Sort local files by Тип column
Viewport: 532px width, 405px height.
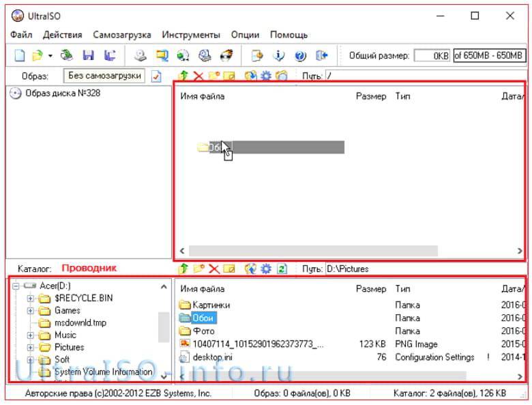click(402, 289)
